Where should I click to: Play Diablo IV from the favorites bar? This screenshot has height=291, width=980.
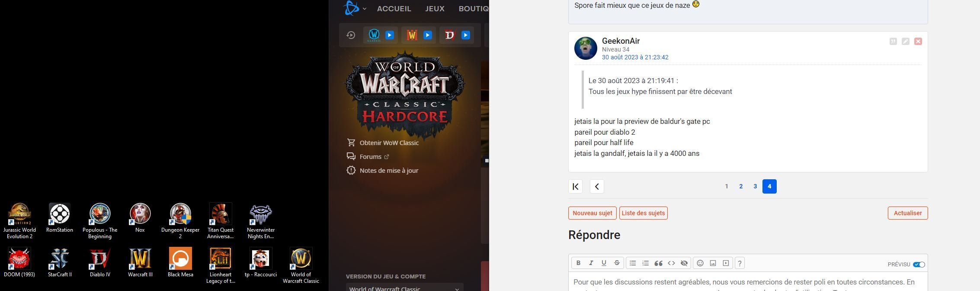point(466,35)
